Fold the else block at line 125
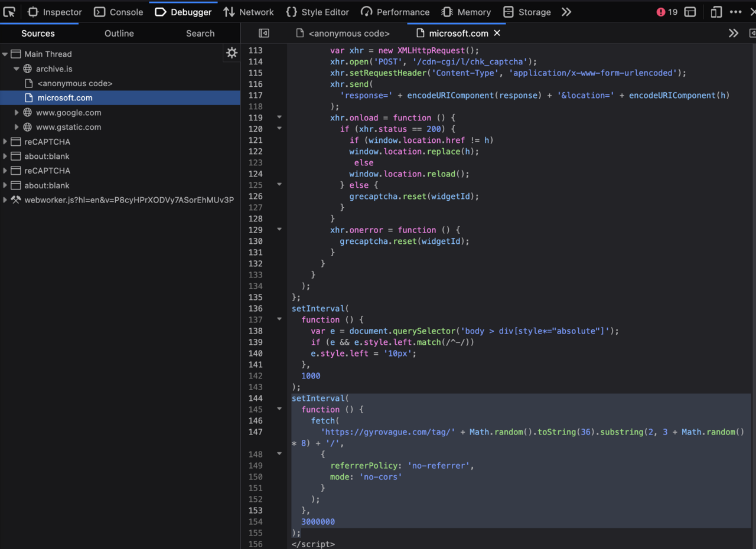 tap(279, 185)
